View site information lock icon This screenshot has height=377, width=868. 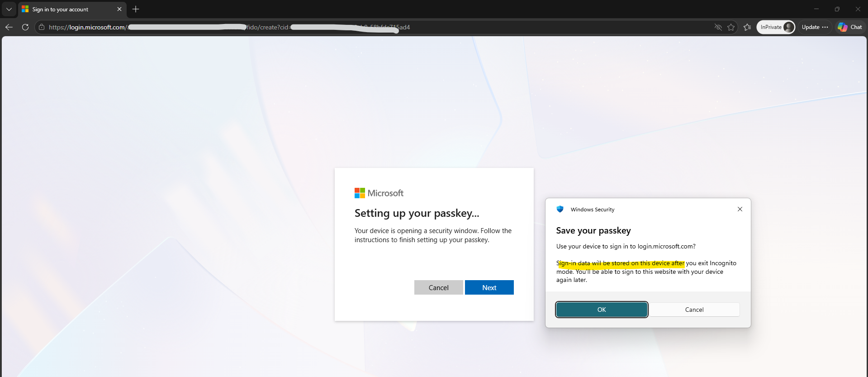pyautogui.click(x=42, y=27)
